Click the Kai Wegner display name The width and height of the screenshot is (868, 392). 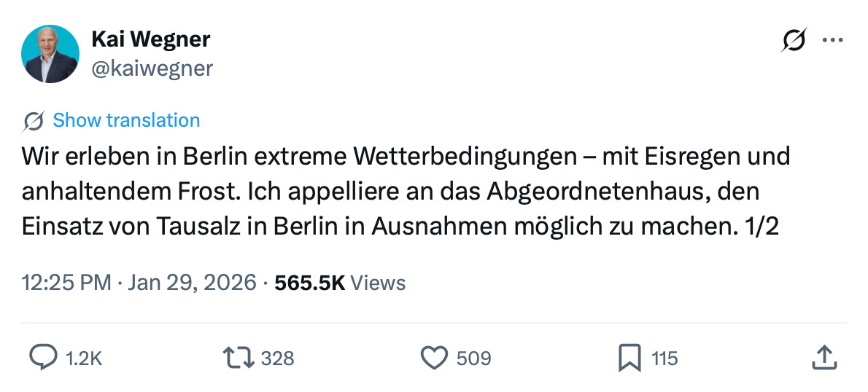[150, 39]
